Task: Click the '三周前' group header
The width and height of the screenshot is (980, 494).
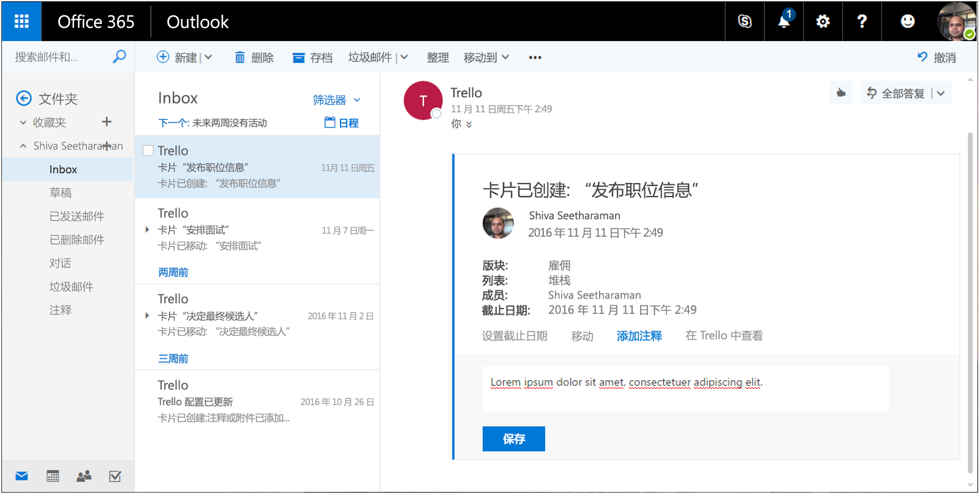Action: pyautogui.click(x=173, y=359)
